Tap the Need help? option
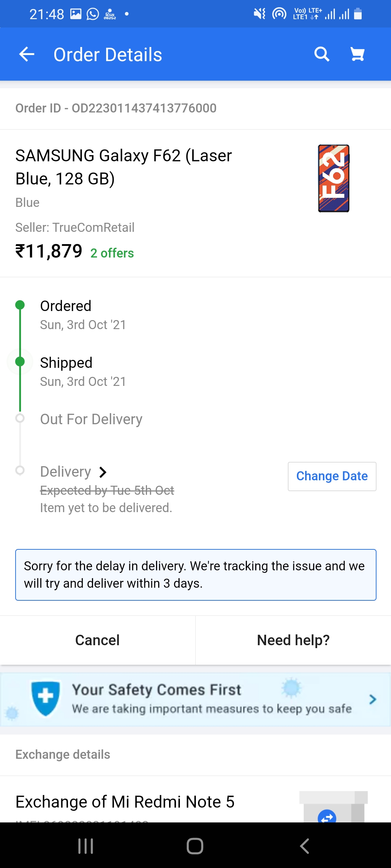The width and height of the screenshot is (391, 868). (x=293, y=640)
